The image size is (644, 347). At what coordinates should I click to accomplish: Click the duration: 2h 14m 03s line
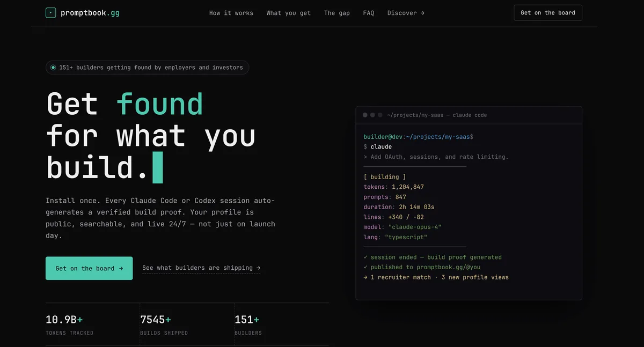pyautogui.click(x=399, y=206)
